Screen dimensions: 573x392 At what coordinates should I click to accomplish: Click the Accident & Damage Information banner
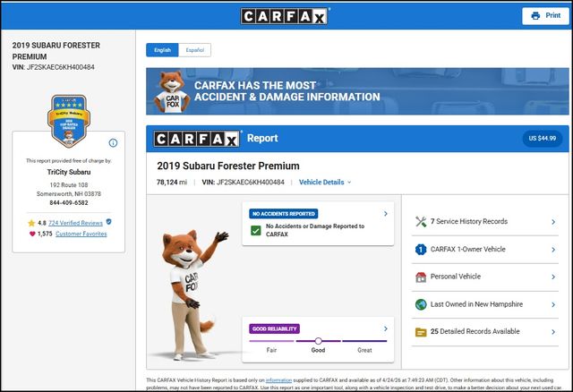pyautogui.click(x=356, y=91)
